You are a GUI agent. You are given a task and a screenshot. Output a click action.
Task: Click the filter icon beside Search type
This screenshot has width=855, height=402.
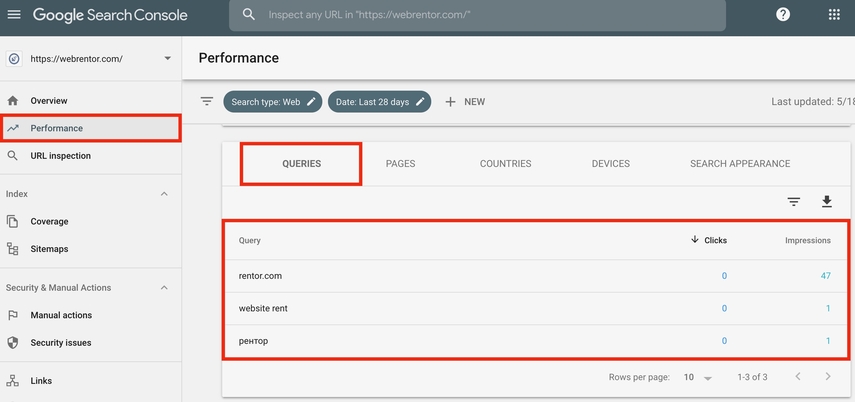(x=207, y=102)
